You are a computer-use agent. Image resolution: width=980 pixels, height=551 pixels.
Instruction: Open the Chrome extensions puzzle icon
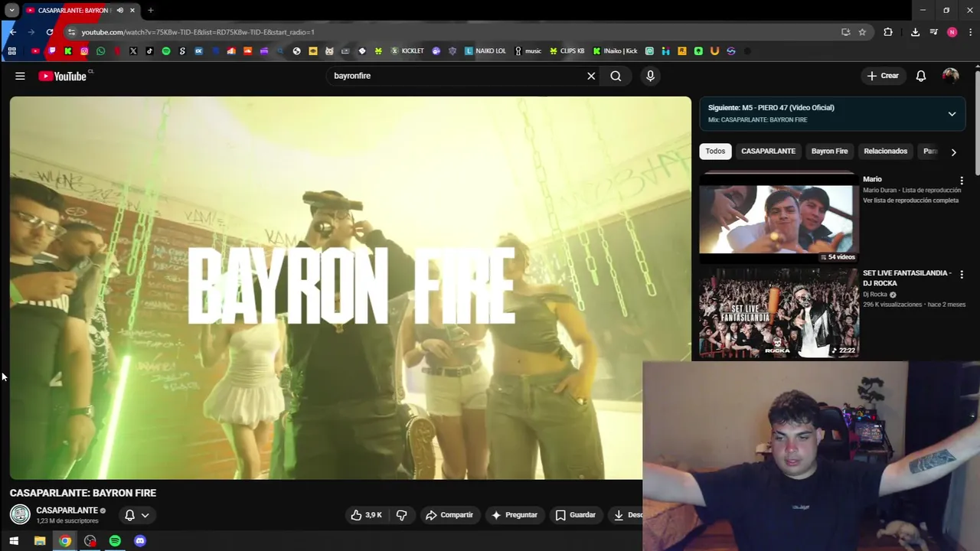[x=888, y=32]
